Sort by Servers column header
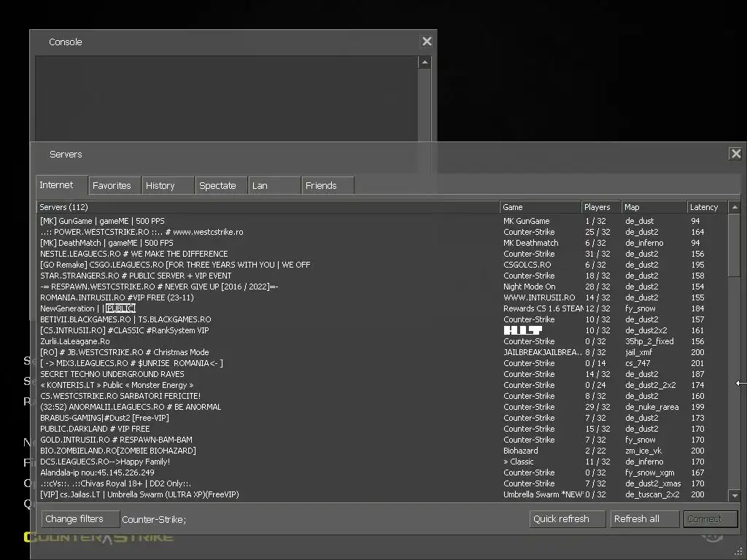The width and height of the screenshot is (747, 560). [x=268, y=207]
